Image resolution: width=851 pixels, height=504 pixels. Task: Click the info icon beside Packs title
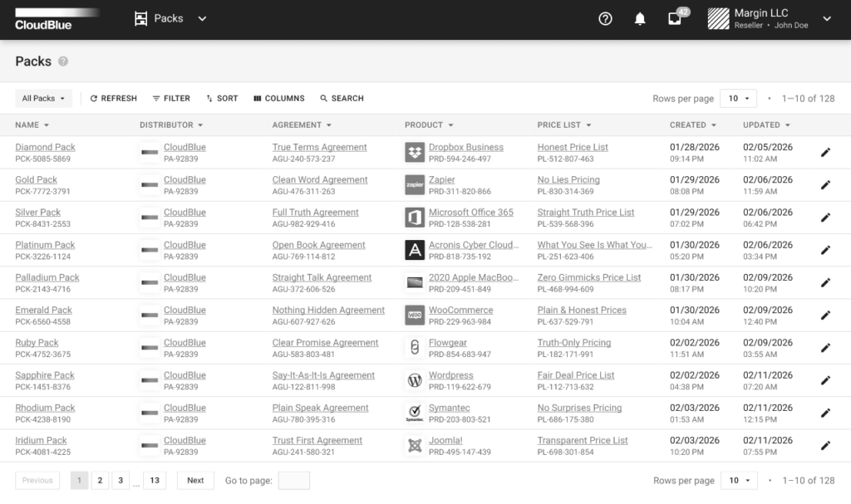63,61
